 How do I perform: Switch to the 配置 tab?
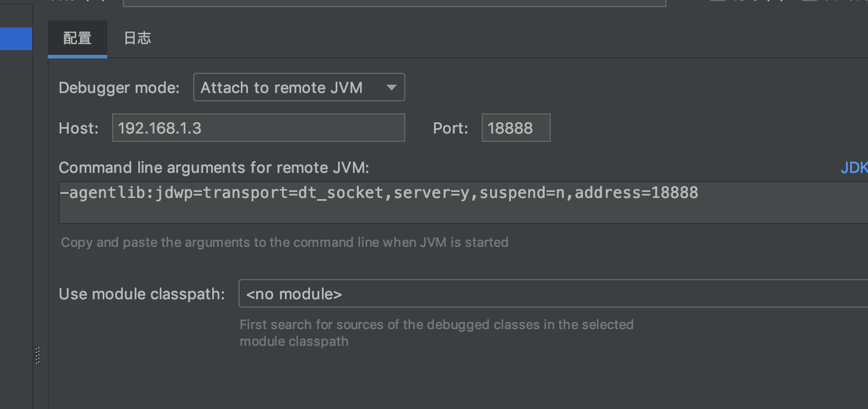pyautogui.click(x=77, y=39)
